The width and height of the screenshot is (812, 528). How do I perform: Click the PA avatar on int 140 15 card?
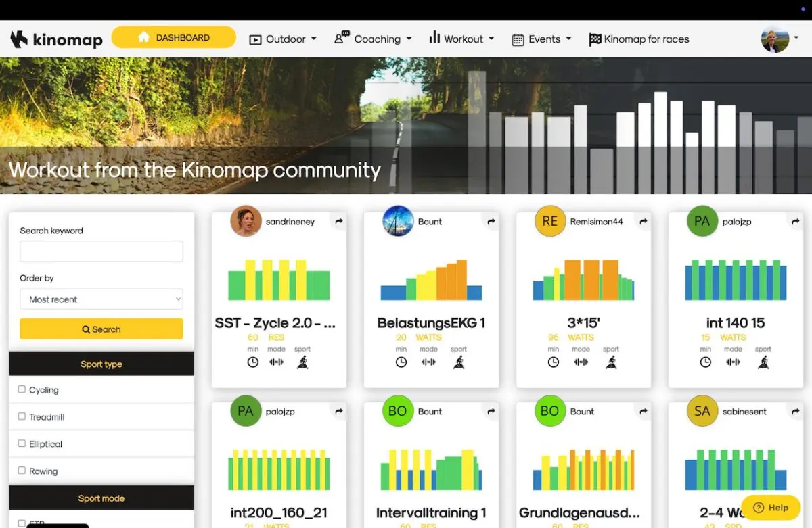(x=702, y=221)
